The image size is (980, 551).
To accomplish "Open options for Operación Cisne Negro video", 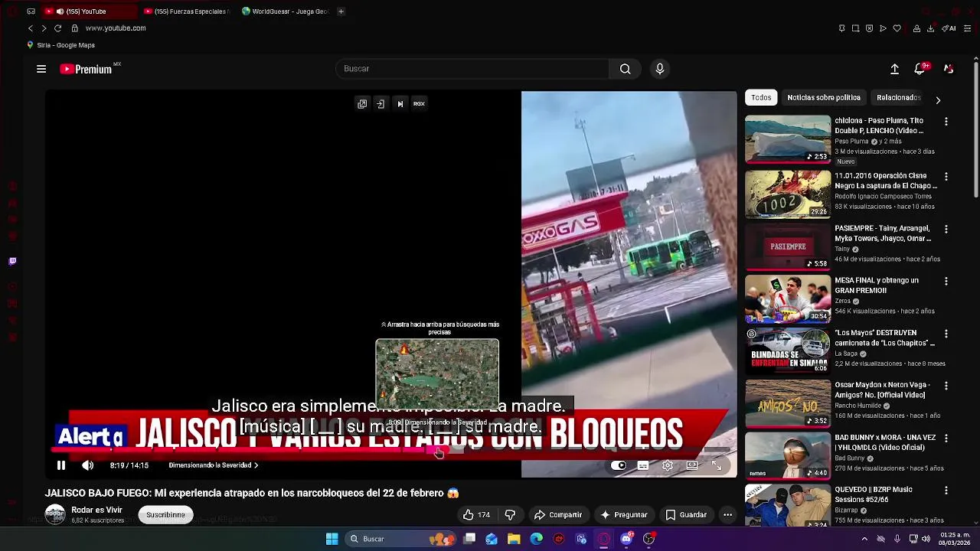I will (946, 177).
